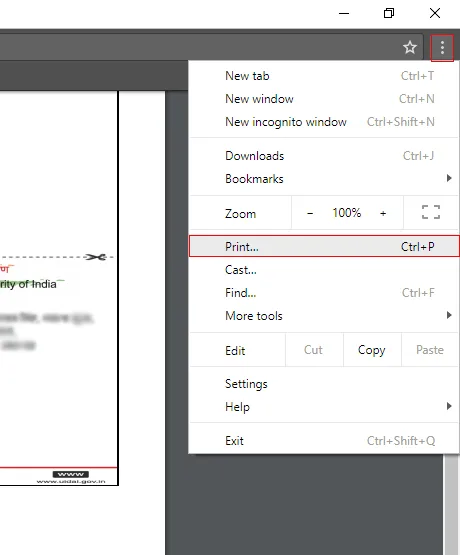Expand the Bookmarks submenu

coord(324,179)
